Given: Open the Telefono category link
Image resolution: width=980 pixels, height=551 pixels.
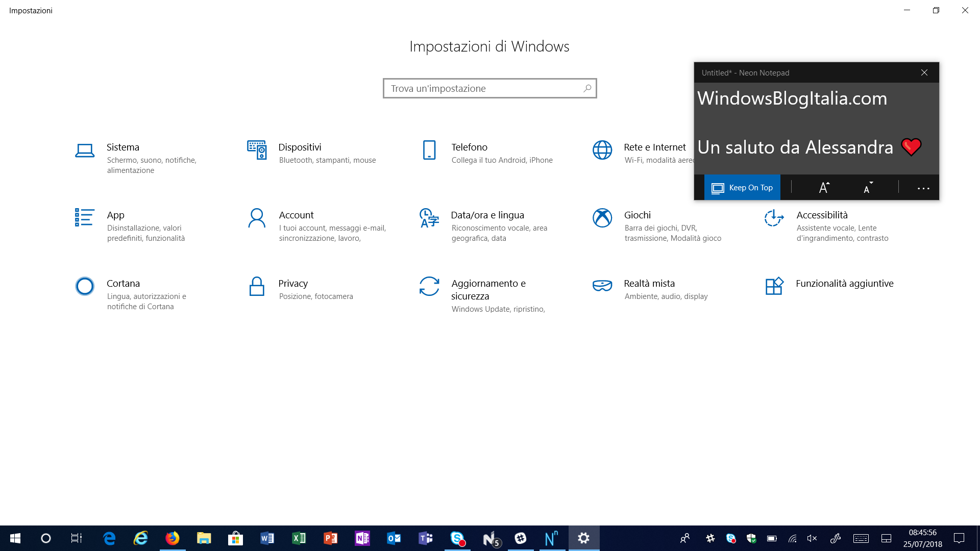Looking at the screenshot, I should tap(469, 147).
